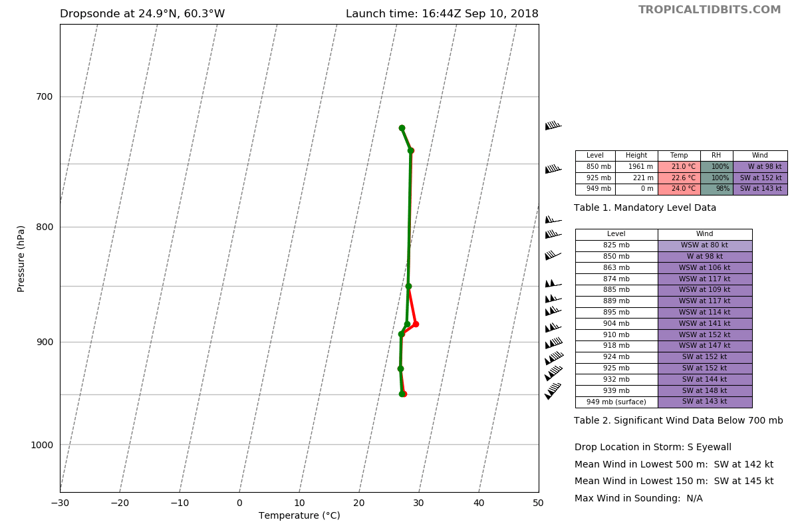Click the "Launch time: 16:44Z Sep 10, 2018" heading
The width and height of the screenshot is (798, 532).
point(442,14)
